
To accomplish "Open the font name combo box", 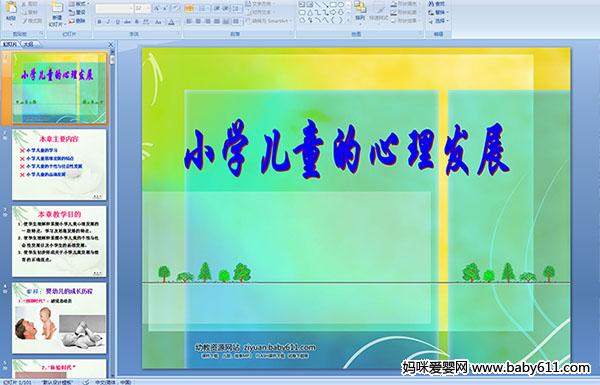I will tap(114, 8).
